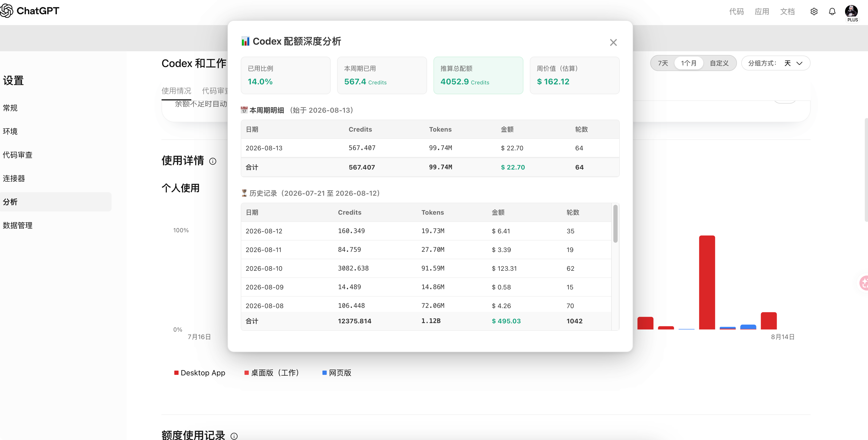The width and height of the screenshot is (868, 440).
Task: Click the pink floating widget at right edge
Action: point(864,283)
